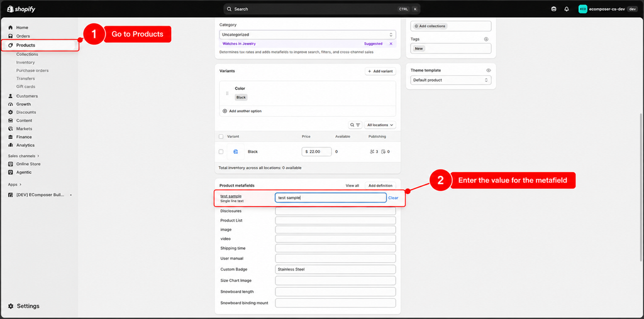Toggle the select-all variants checkbox
Viewport: 644px width, 319px height.
click(221, 136)
